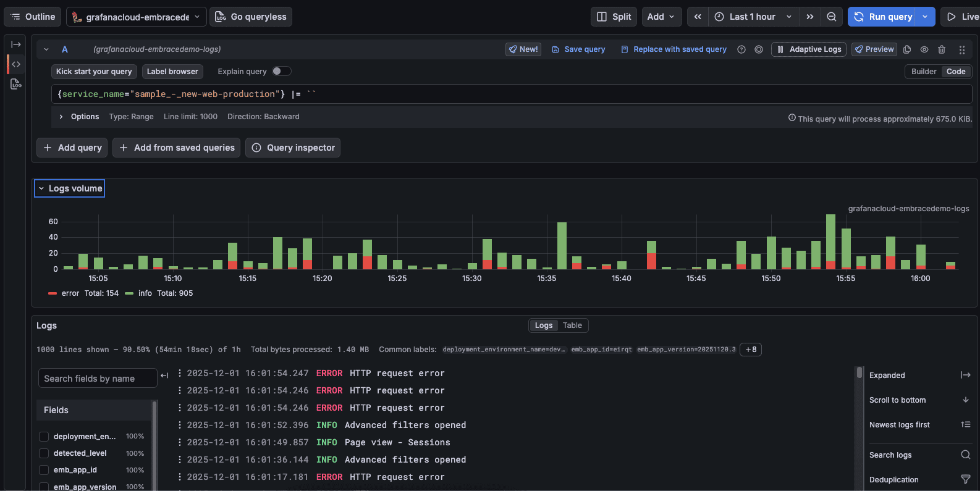980x491 pixels.
Task: Save the current query
Action: [578, 49]
